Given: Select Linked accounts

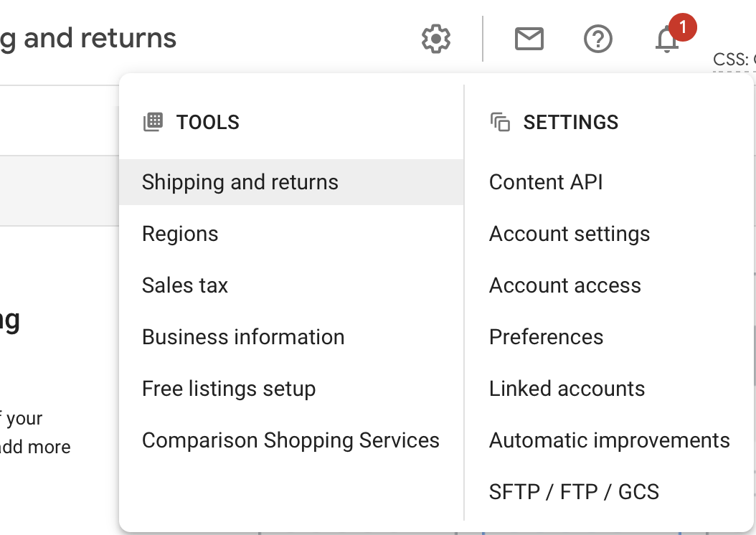Looking at the screenshot, I should (x=567, y=389).
